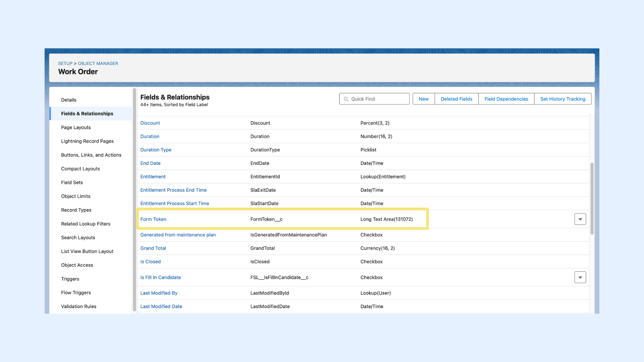The image size is (644, 362).
Task: Open Deleted Fields
Action: [x=456, y=99]
